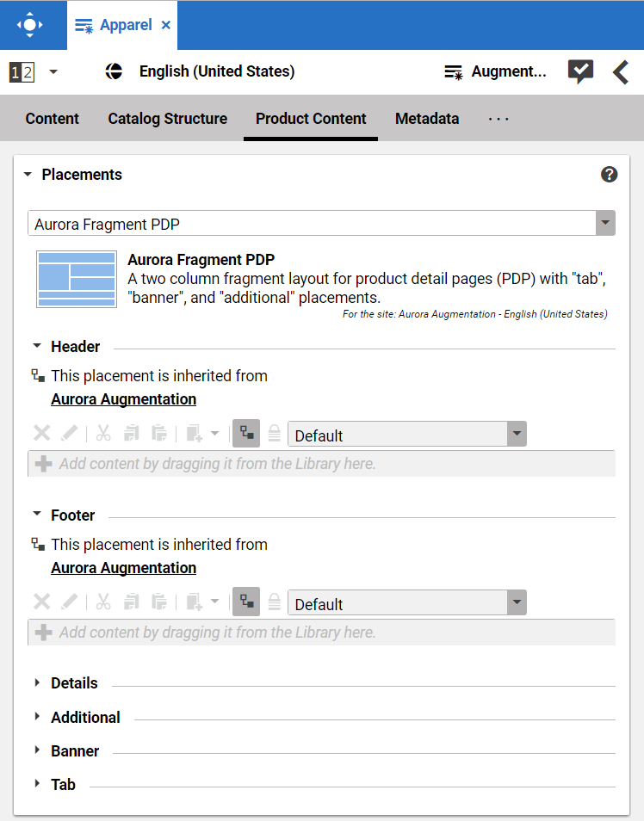Image resolution: width=644 pixels, height=821 pixels.
Task: Click the cut scissors icon in Footer toolbar
Action: pos(103,602)
